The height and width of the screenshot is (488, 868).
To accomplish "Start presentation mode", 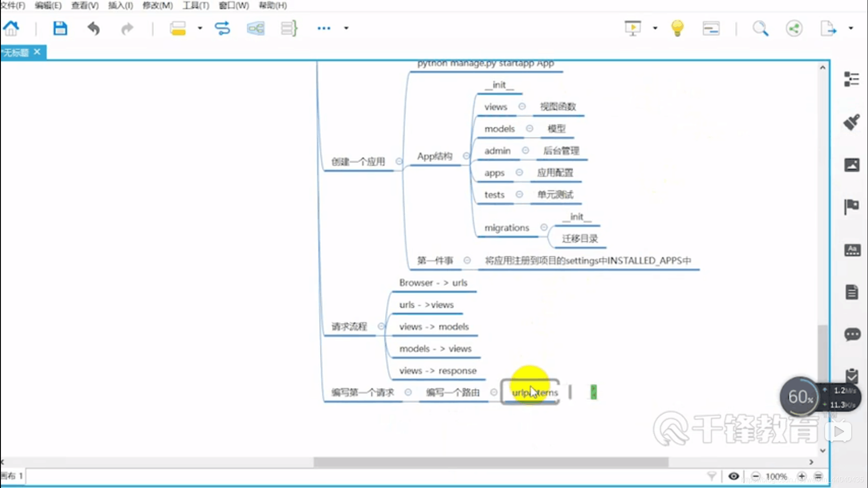I will (x=632, y=28).
